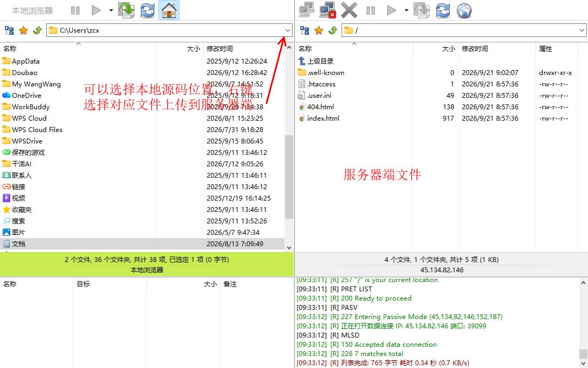Viewport: 588px width, 368px height.
Task: Select the highlighted 文档 folder
Action: [143, 244]
